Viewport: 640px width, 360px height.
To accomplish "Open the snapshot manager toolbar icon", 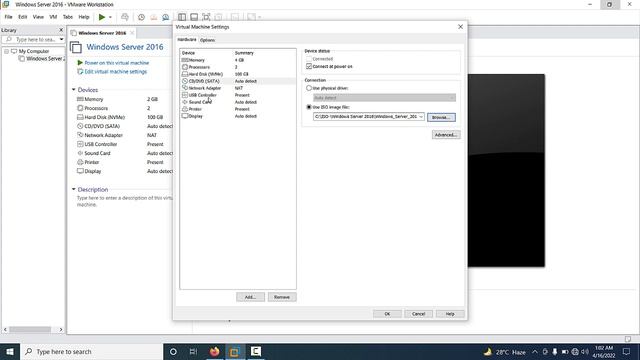I will [166, 17].
